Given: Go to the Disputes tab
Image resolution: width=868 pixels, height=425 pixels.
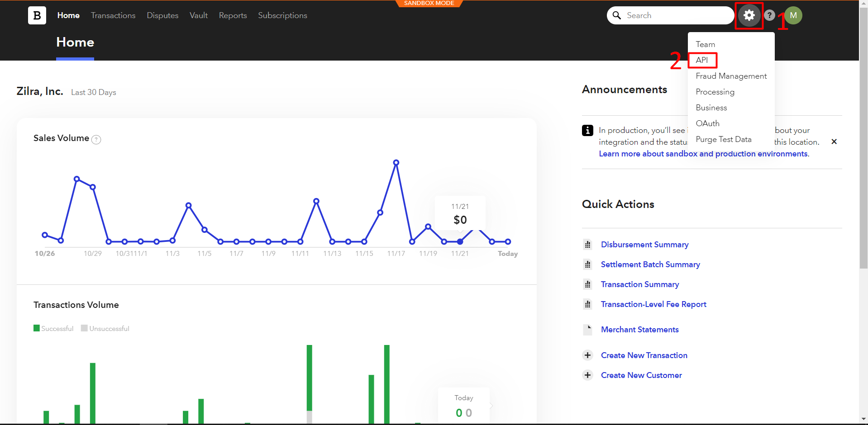Looking at the screenshot, I should click(162, 15).
